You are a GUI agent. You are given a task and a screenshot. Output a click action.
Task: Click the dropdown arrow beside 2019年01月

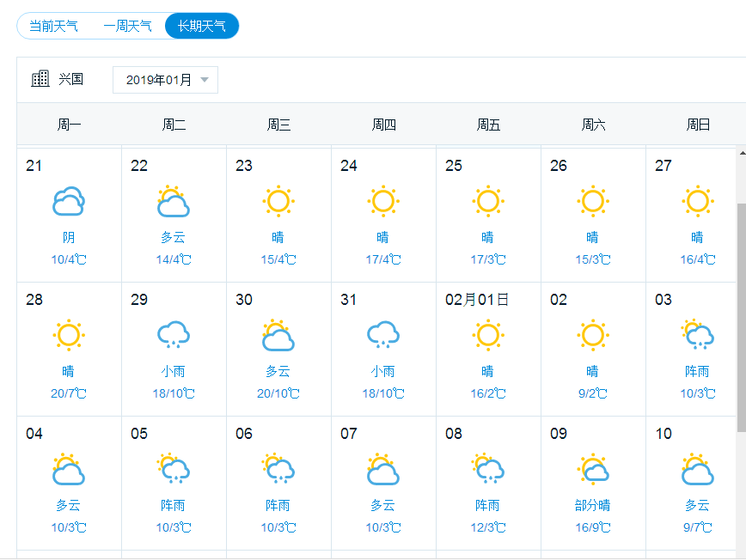click(205, 80)
